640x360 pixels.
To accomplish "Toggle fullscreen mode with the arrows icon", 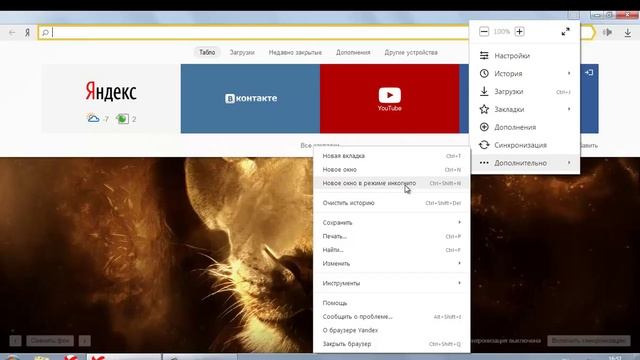I will click(565, 31).
